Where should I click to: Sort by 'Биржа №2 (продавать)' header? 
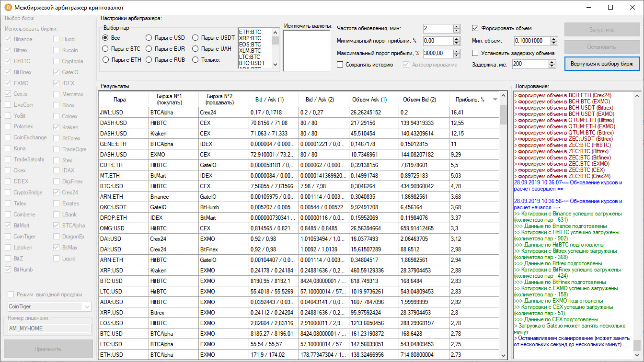(x=223, y=100)
